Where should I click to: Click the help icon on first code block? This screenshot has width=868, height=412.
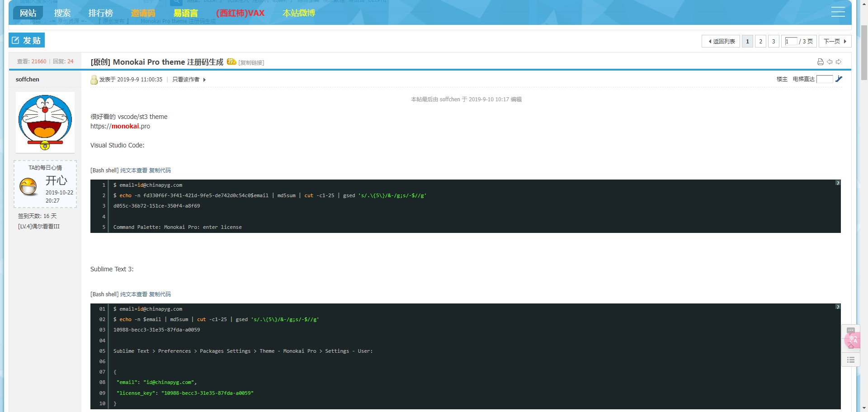pos(837,183)
